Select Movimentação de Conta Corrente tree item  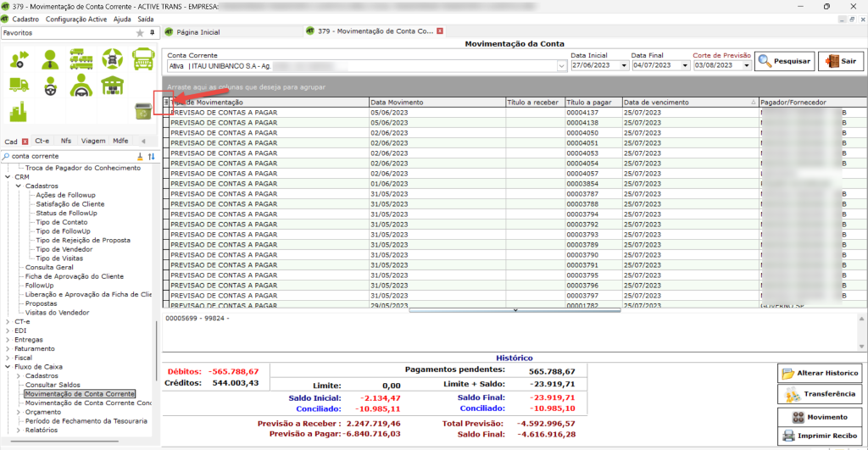pyautogui.click(x=80, y=393)
